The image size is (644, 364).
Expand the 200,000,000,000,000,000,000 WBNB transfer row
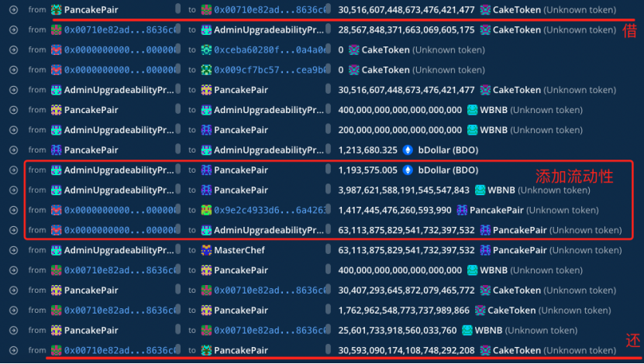[13, 130]
